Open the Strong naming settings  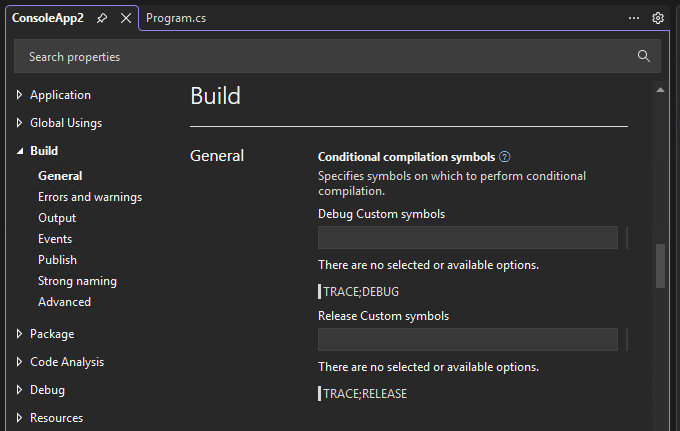[x=77, y=281]
